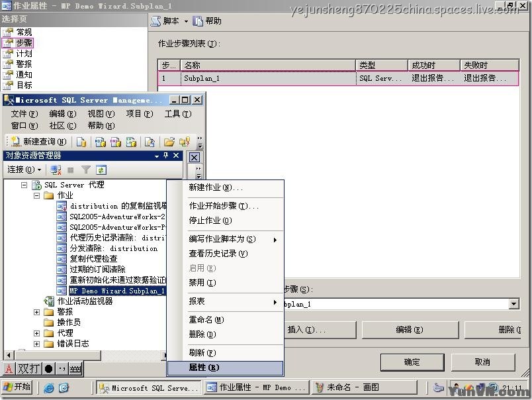The image size is (532, 400).
Task: Open the start step combo box dropdown
Action: [514, 304]
